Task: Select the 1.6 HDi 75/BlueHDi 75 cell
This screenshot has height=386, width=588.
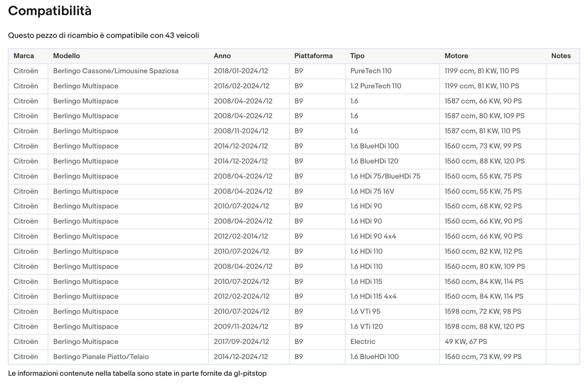Action: click(x=385, y=176)
